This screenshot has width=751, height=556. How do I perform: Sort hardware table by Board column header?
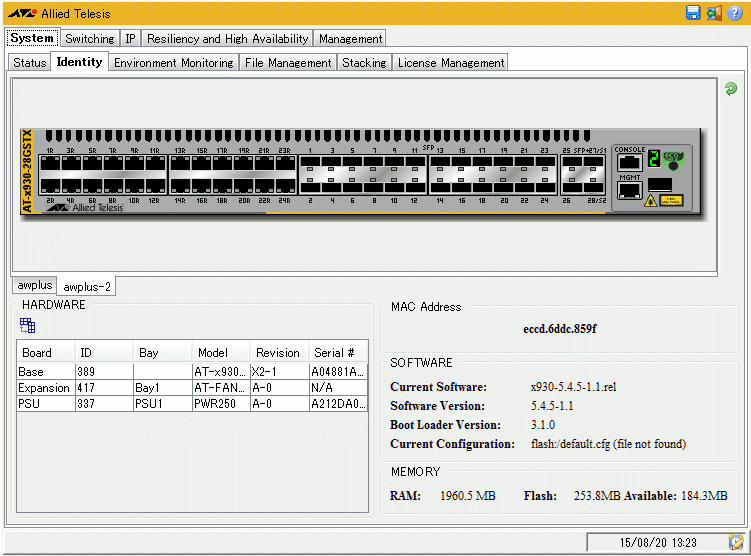tap(36, 352)
